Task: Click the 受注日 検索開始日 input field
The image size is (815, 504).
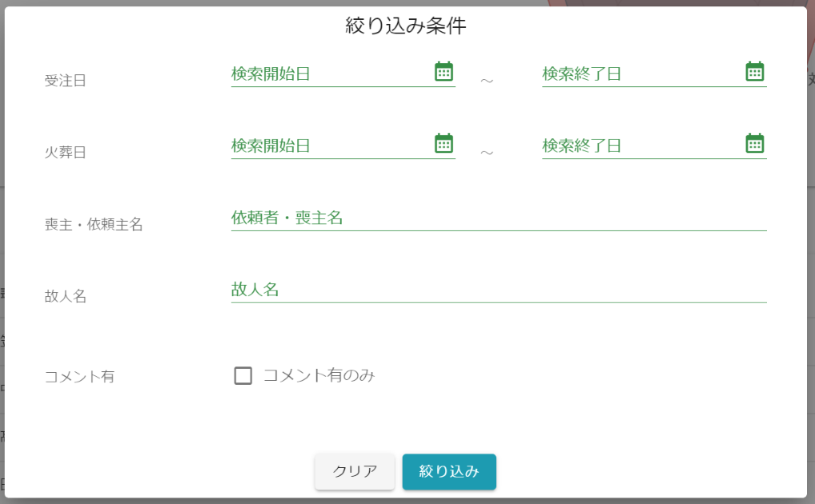Action: click(328, 74)
